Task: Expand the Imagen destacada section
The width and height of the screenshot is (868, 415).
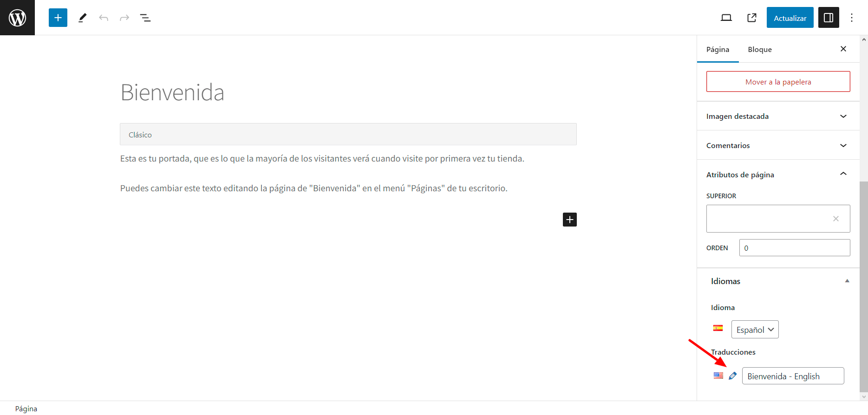Action: [x=778, y=116]
